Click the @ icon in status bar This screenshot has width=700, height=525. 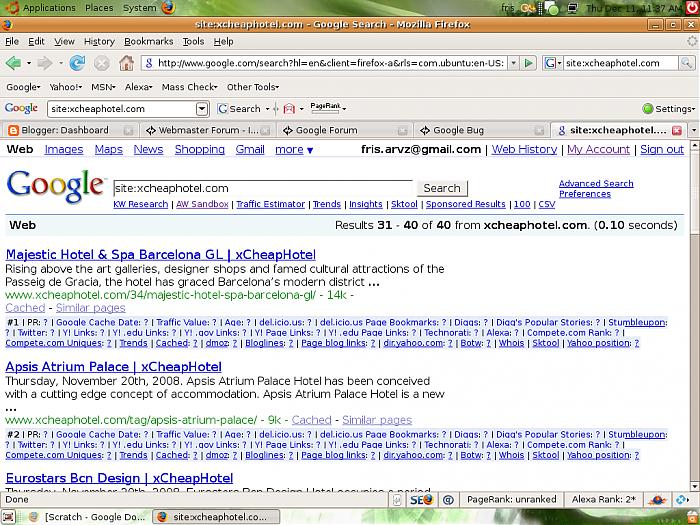[448, 500]
